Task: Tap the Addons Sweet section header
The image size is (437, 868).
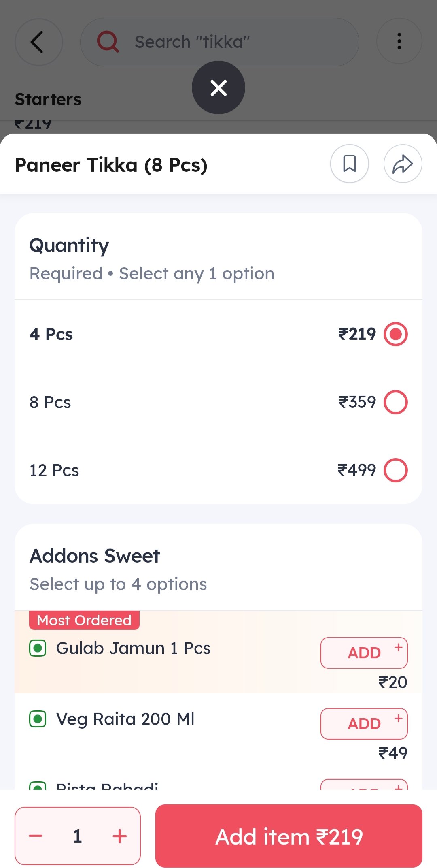Action: pyautogui.click(x=95, y=556)
